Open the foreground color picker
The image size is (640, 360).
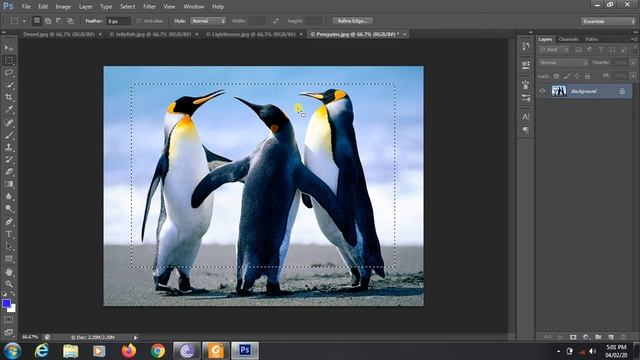[6, 303]
